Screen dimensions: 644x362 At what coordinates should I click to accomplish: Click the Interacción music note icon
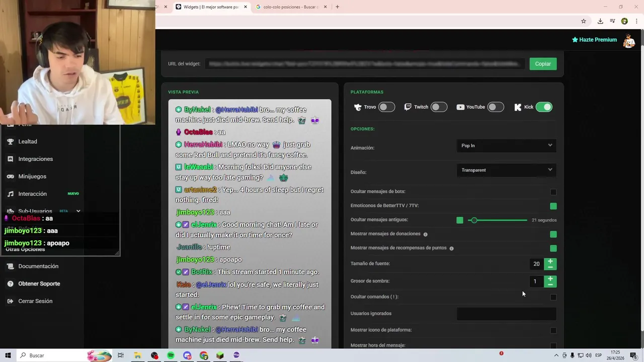click(10, 194)
